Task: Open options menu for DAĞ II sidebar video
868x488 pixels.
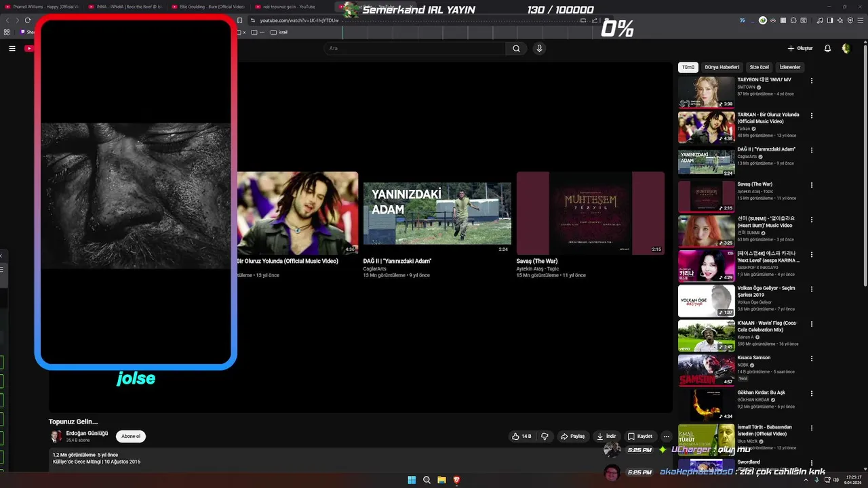Action: [812, 150]
